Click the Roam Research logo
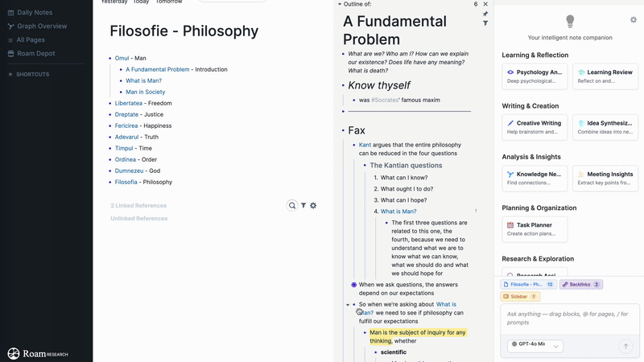Screen dimensions: 644x362 point(38,353)
